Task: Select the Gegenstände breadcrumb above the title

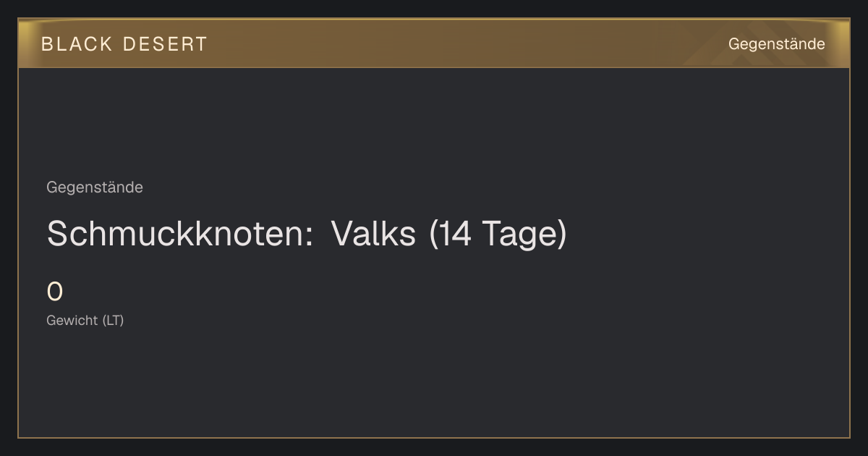Action: tap(95, 187)
